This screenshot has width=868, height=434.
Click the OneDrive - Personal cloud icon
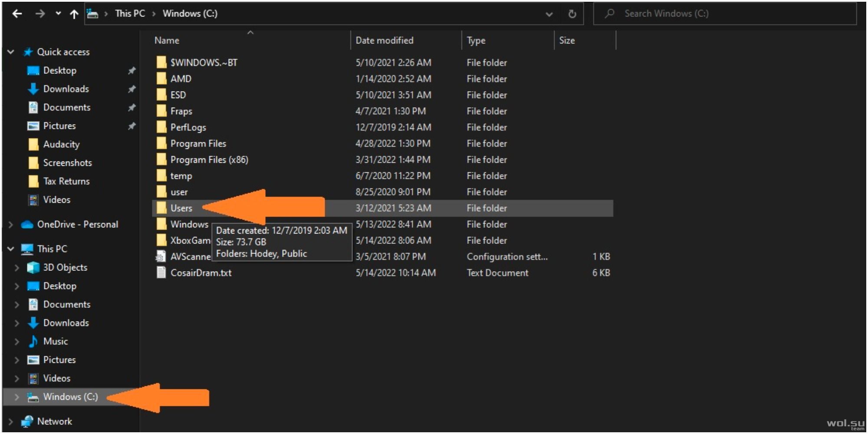pos(27,224)
